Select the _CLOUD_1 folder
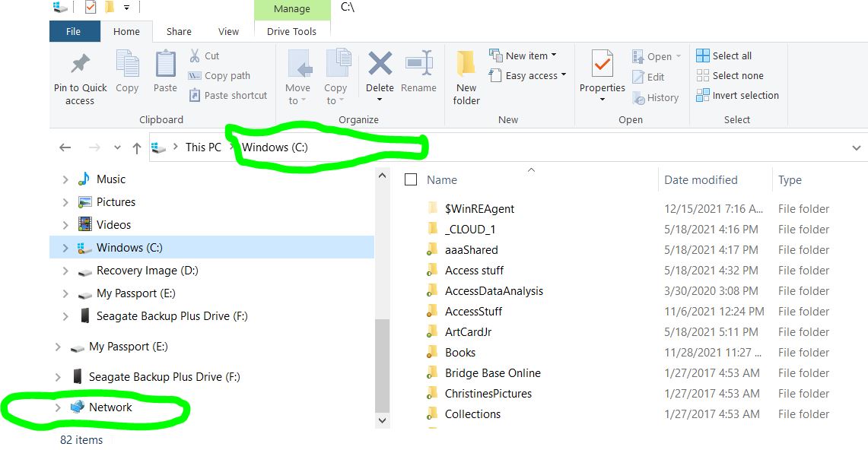This screenshot has height=450, width=868. (x=470, y=230)
